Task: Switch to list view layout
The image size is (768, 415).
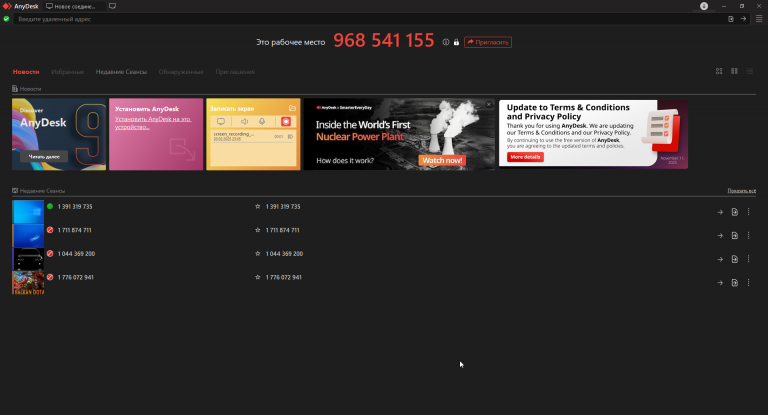Action: click(749, 71)
